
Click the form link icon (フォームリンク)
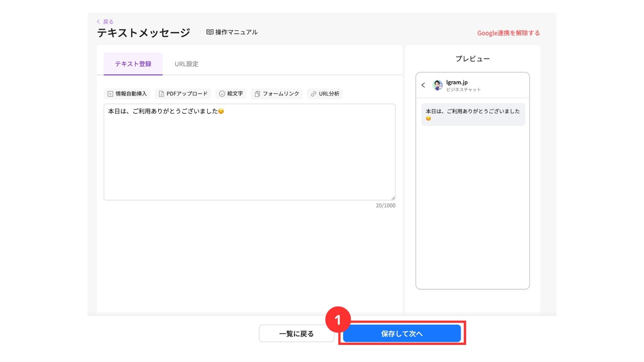(257, 94)
